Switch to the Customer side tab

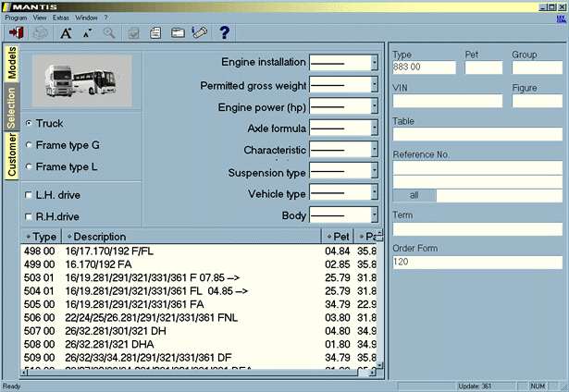click(x=12, y=155)
